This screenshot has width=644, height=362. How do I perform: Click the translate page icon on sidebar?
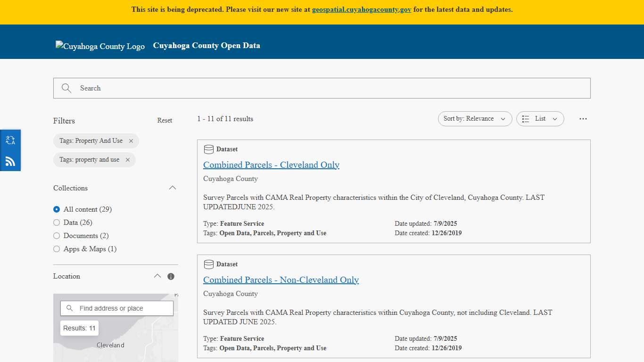(10, 140)
